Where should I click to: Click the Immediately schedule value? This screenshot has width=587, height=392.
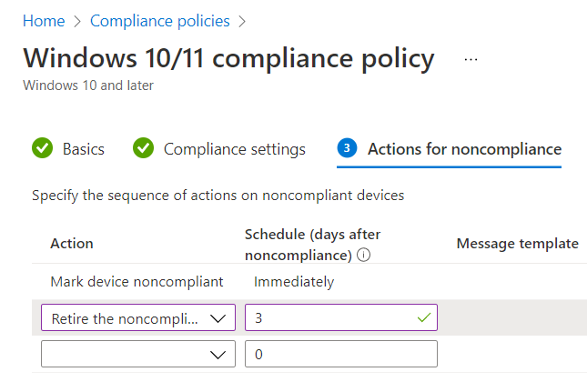pos(294,282)
